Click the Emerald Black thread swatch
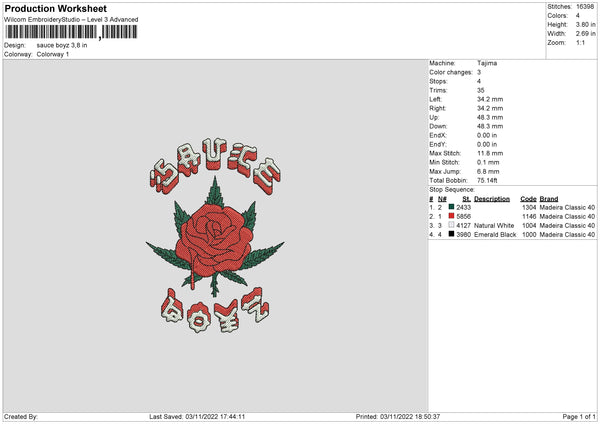 [451, 234]
